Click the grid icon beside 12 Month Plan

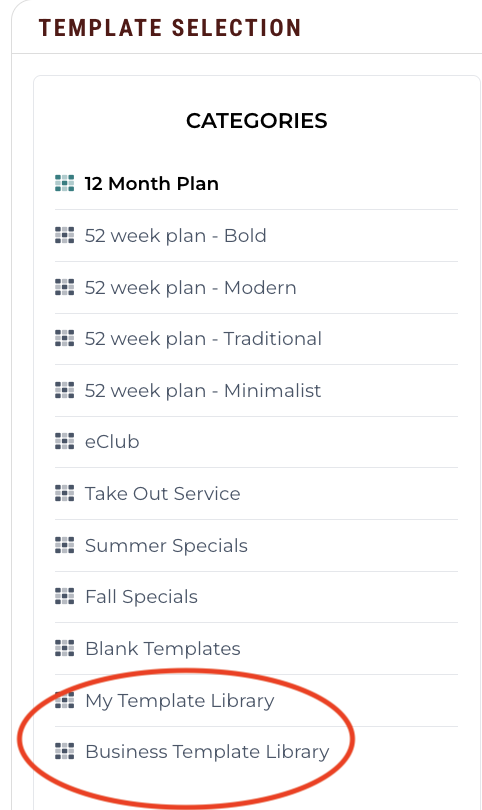(x=65, y=183)
